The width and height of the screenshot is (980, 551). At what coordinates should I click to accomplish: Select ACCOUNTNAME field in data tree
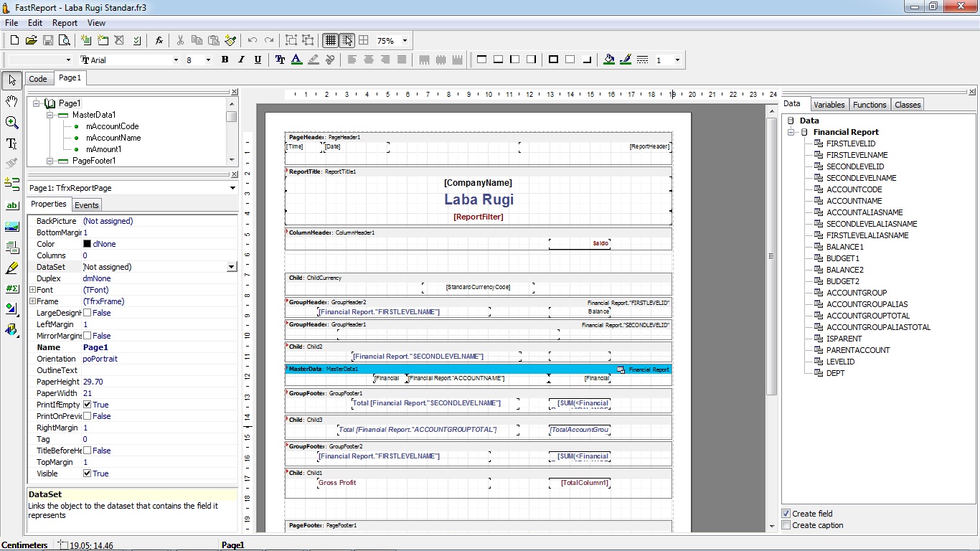[854, 201]
